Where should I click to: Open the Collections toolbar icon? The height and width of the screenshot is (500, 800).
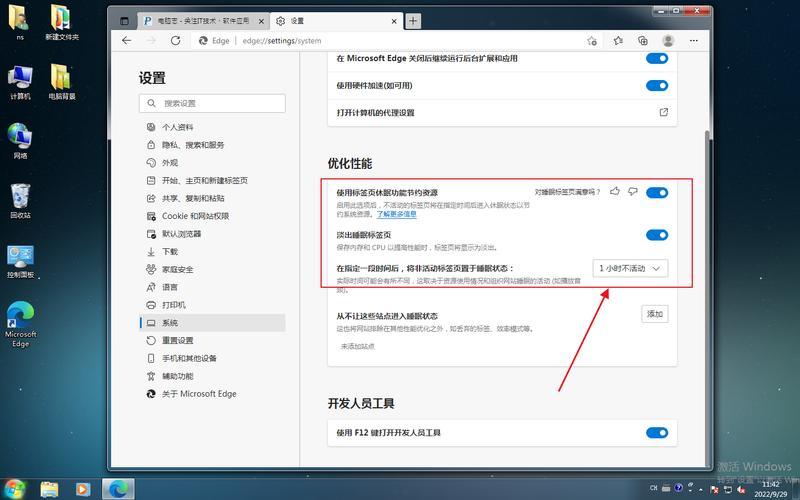tap(642, 41)
